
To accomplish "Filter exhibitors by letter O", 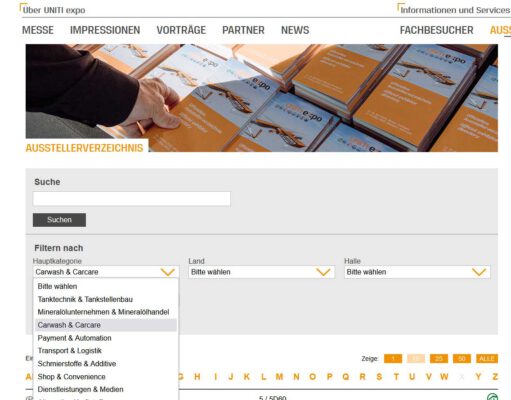I will tap(312, 377).
